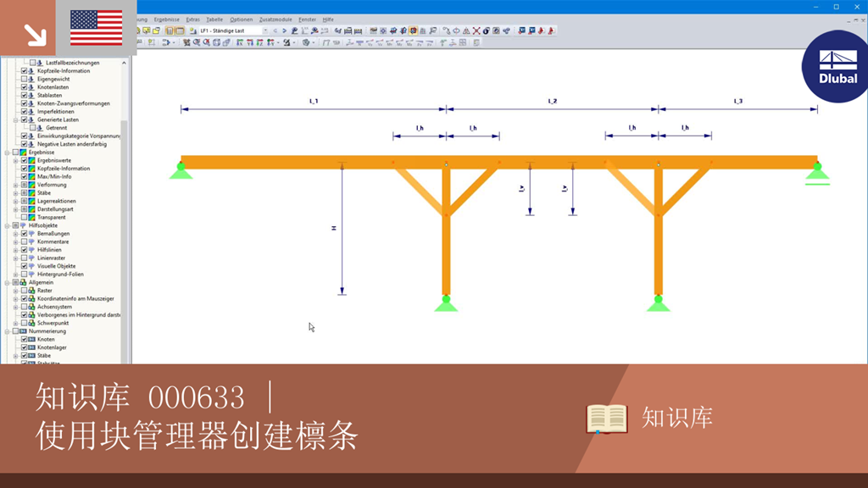
Task: Open the Hilfe menu
Action: point(328,19)
